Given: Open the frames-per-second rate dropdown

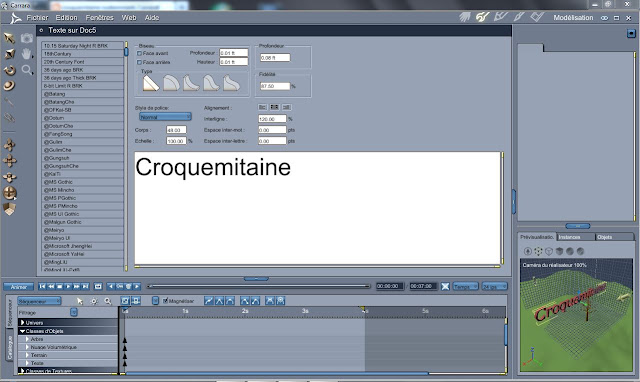Looking at the screenshot, I should (x=494, y=286).
